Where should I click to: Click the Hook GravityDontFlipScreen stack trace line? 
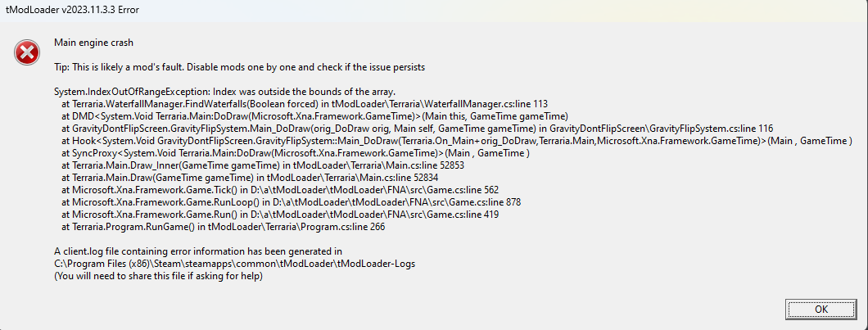(x=457, y=141)
